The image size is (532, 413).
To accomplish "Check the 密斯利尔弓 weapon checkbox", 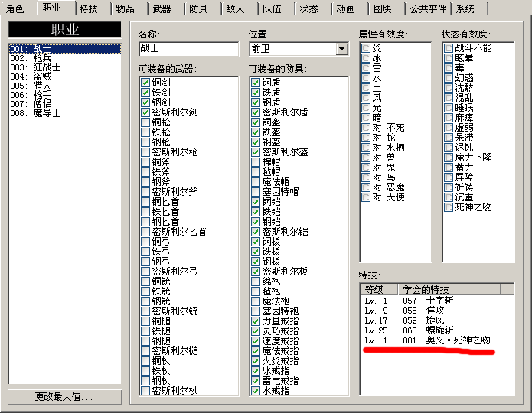I will tap(145, 272).
